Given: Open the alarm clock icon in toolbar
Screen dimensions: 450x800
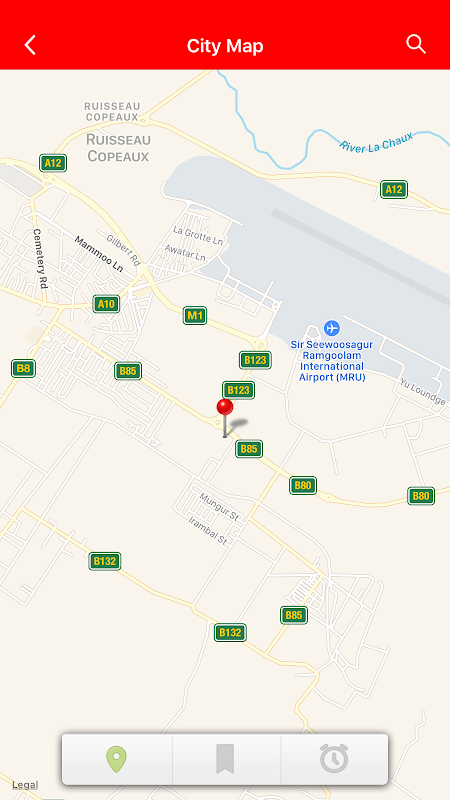Looking at the screenshot, I should pos(334,758).
